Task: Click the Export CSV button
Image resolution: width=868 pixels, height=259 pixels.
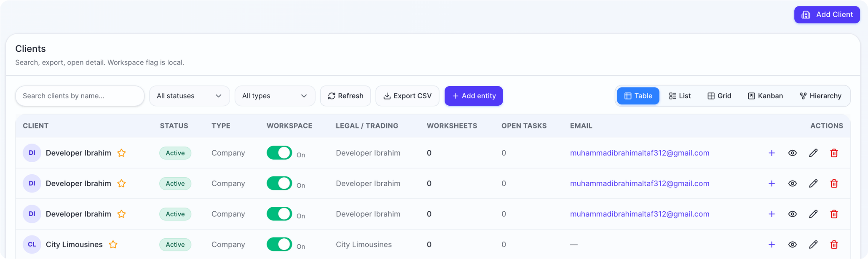Action: click(x=407, y=96)
